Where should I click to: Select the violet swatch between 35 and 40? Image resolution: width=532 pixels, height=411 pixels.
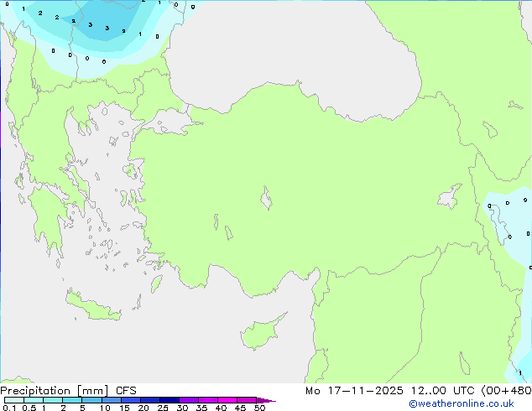click(208, 400)
